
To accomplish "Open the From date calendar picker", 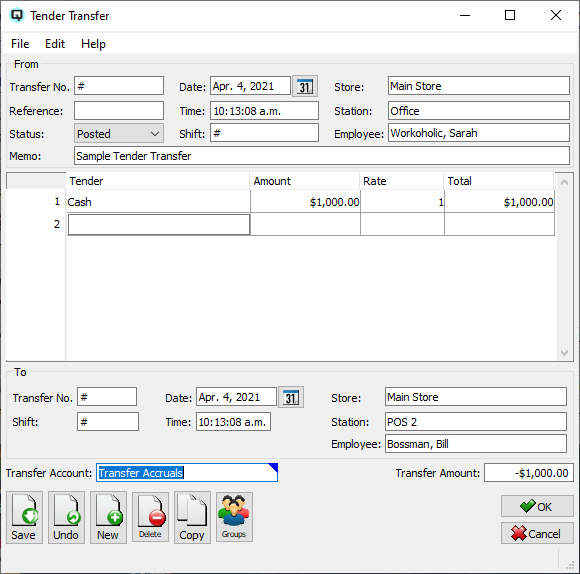I will pyautogui.click(x=305, y=87).
